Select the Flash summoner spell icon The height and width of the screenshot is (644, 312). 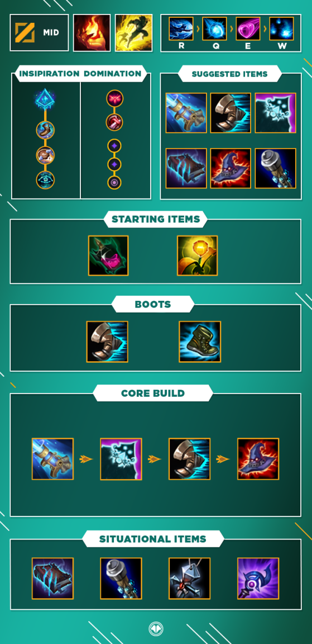point(133,33)
